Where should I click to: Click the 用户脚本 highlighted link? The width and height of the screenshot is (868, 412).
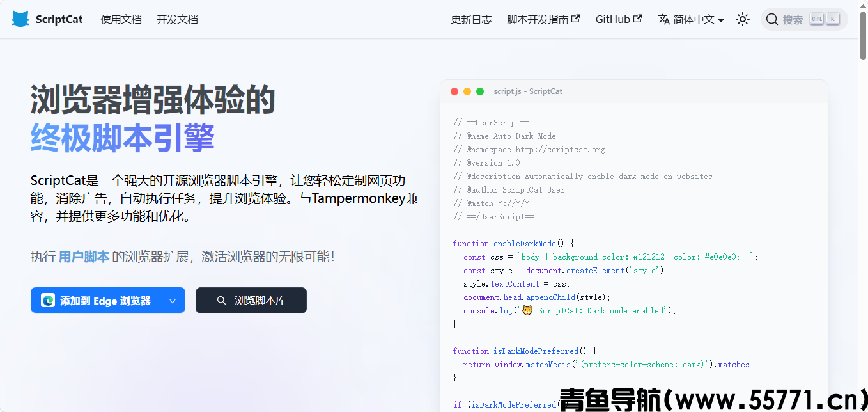point(84,257)
